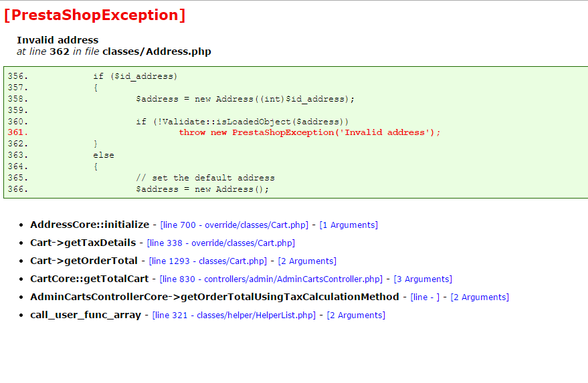Open the line 338 override/classes/Cart.php link

(221, 243)
